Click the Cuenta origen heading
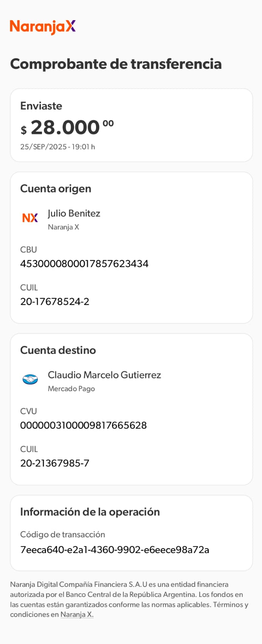 pyautogui.click(x=55, y=188)
